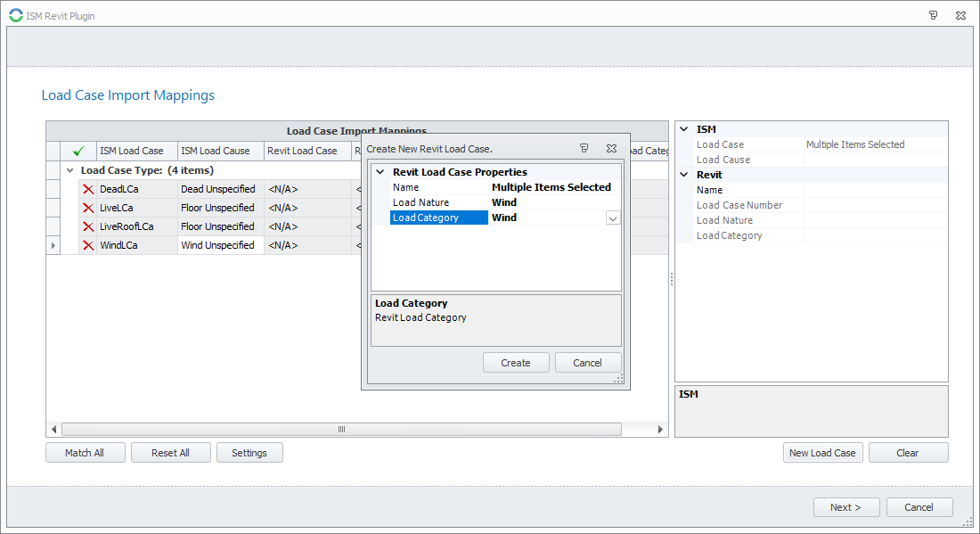Sort by ISM Load Cause column header

click(221, 151)
